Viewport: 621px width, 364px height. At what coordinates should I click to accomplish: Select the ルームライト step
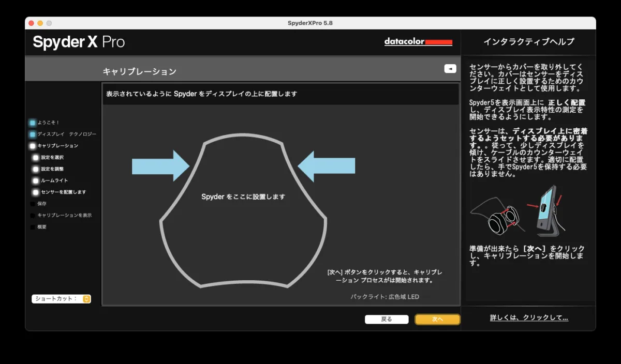click(x=36, y=181)
